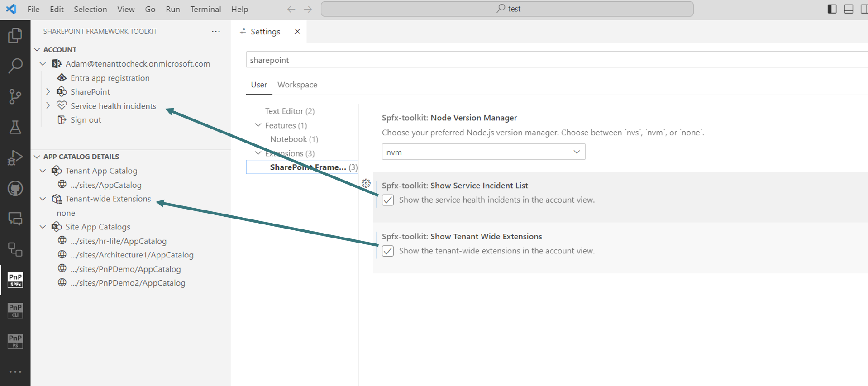
Task: Open the View menu
Action: point(126,9)
